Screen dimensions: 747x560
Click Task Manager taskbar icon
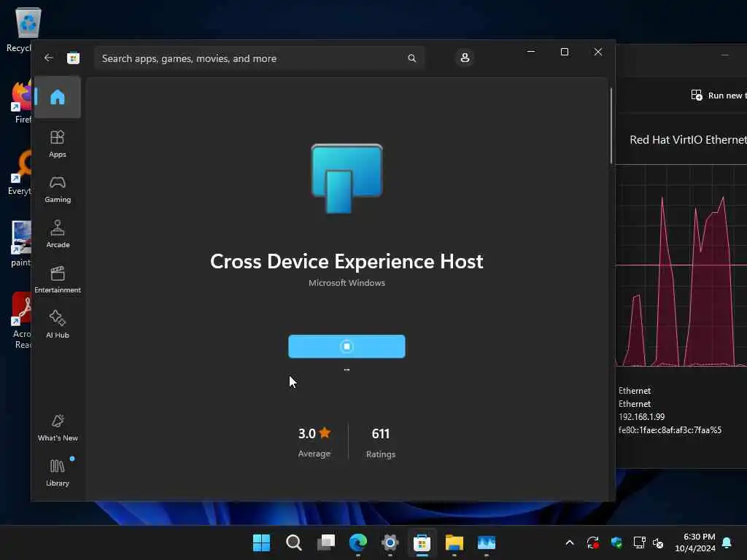[x=487, y=542]
